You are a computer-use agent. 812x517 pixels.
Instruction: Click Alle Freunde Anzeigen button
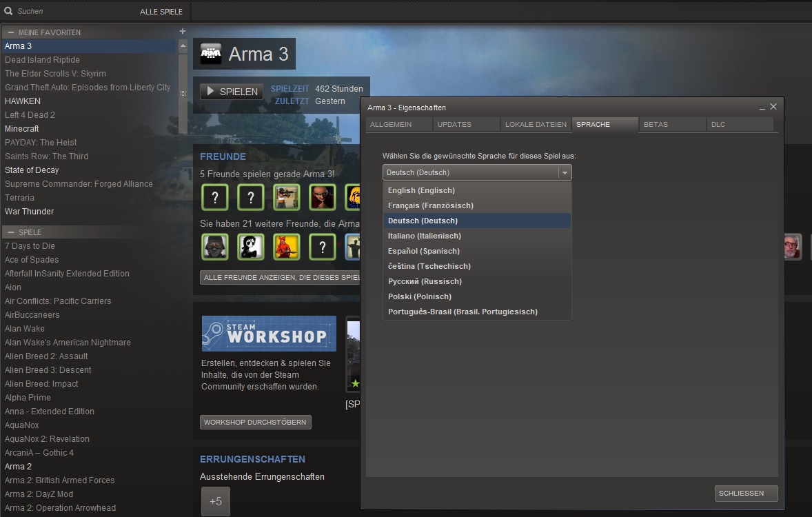point(280,277)
